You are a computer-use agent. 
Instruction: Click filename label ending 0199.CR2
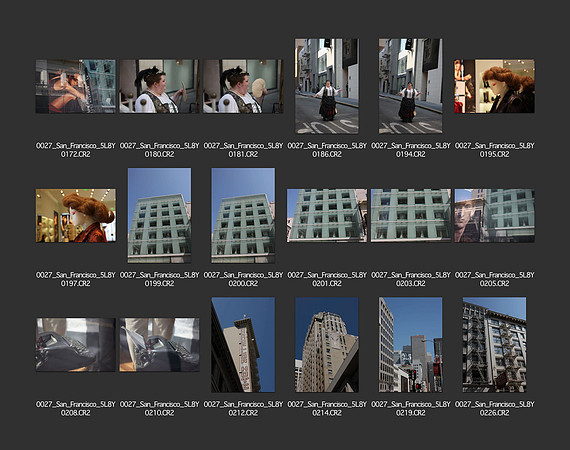[159, 279]
